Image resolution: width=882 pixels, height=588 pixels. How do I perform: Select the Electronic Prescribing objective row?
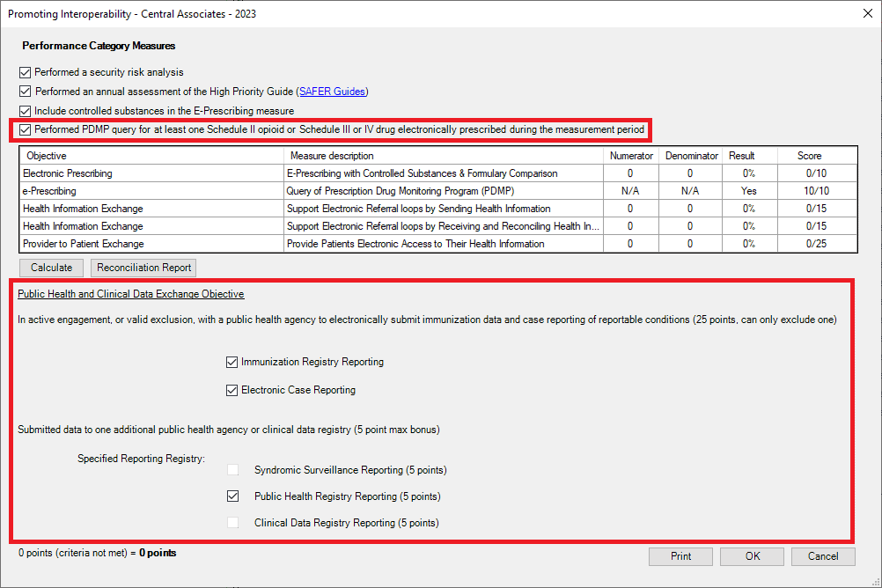pyautogui.click(x=438, y=173)
